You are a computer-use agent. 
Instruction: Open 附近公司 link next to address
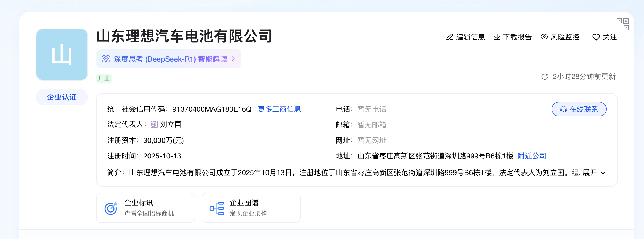tap(532, 156)
